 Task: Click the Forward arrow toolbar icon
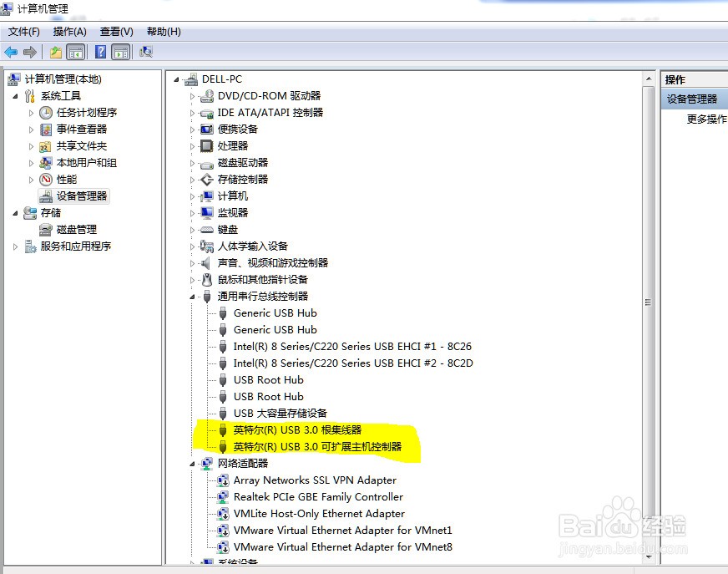point(30,52)
